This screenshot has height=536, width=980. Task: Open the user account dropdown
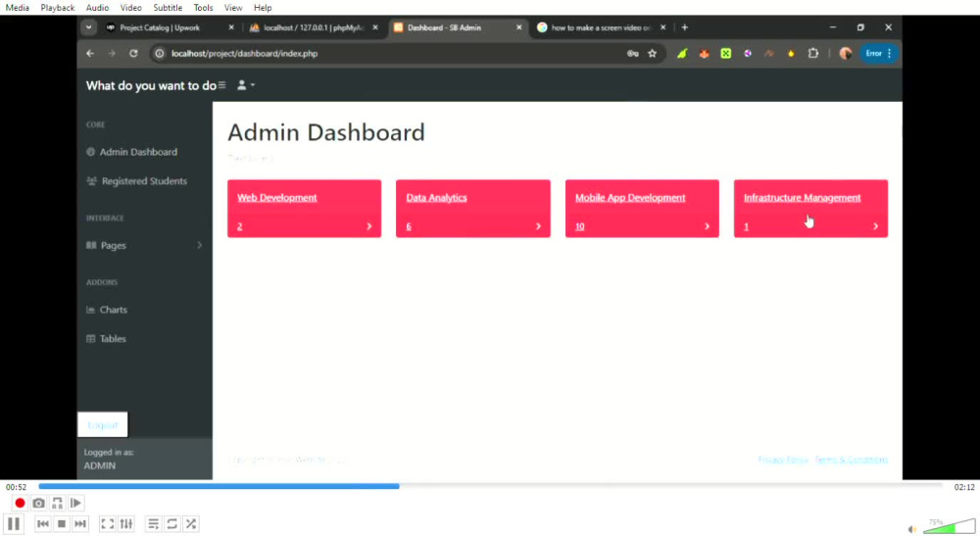pyautogui.click(x=246, y=85)
